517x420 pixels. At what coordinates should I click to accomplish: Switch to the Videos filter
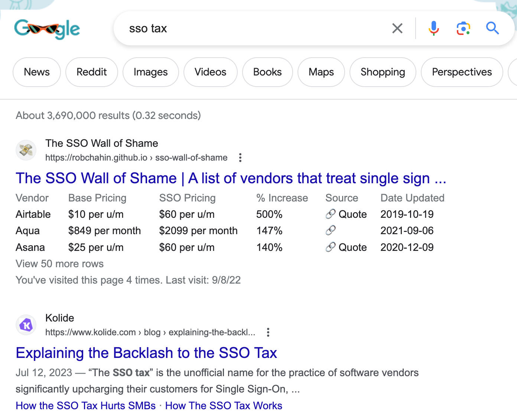coord(211,72)
